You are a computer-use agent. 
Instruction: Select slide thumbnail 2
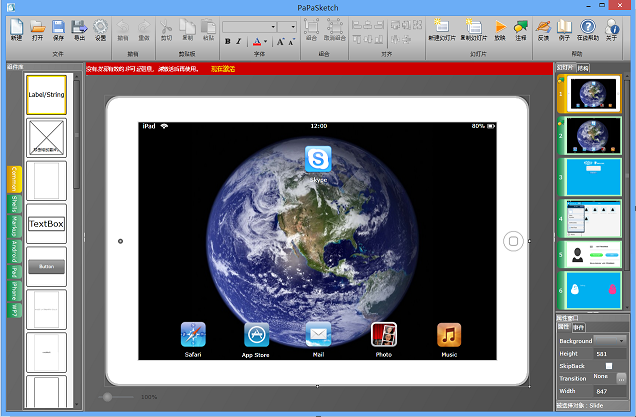pyautogui.click(x=589, y=136)
